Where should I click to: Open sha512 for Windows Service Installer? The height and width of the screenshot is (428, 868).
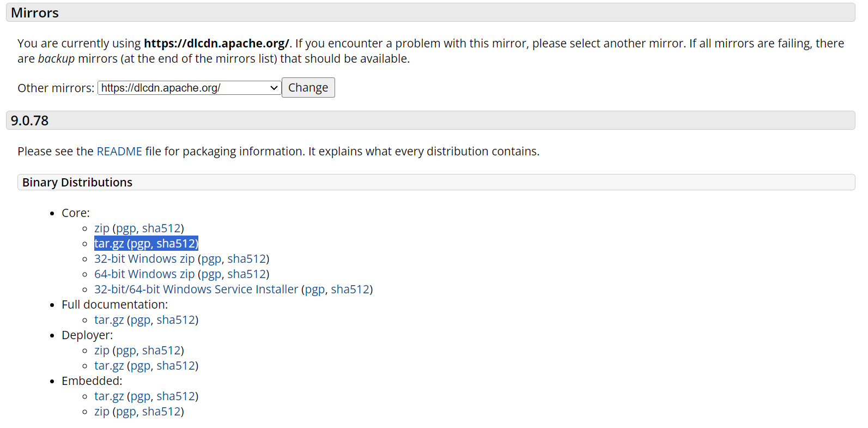350,290
